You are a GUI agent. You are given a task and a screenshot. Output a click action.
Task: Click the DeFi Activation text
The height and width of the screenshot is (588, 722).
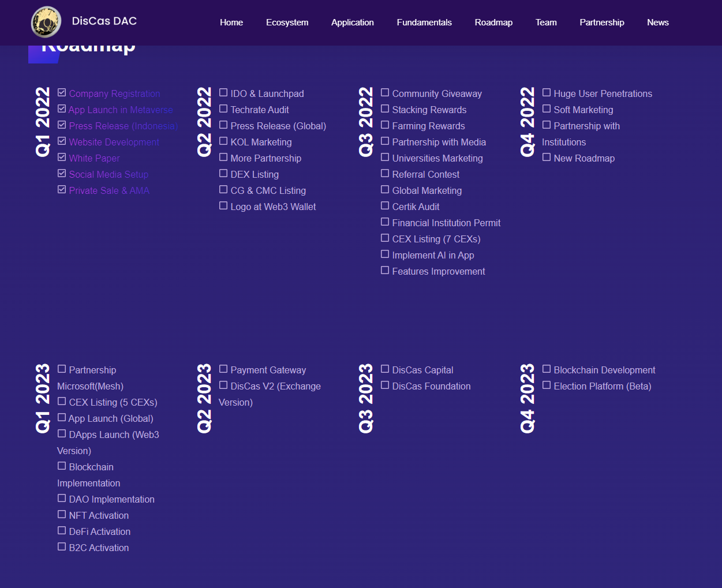[100, 531]
